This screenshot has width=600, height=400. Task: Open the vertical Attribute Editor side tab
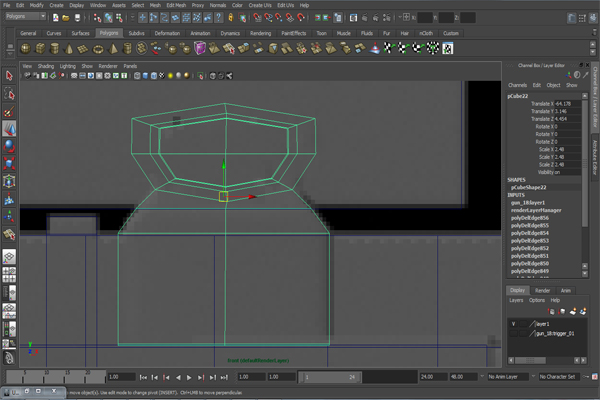595,157
